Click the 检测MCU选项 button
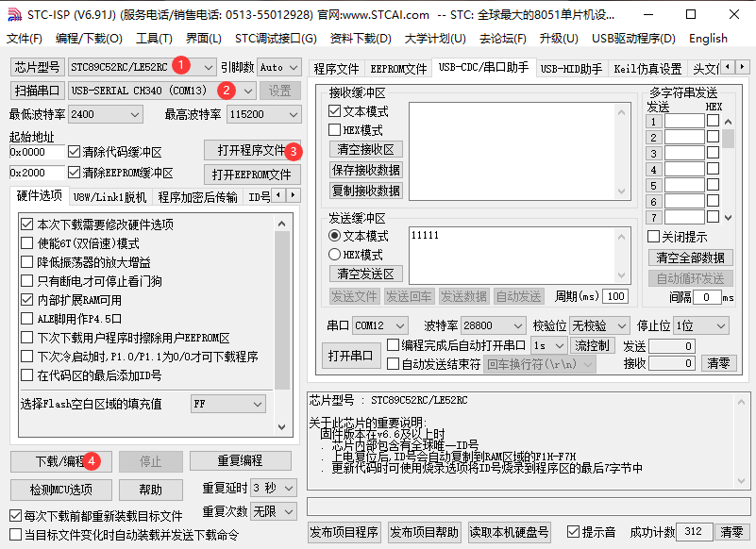 [61, 490]
